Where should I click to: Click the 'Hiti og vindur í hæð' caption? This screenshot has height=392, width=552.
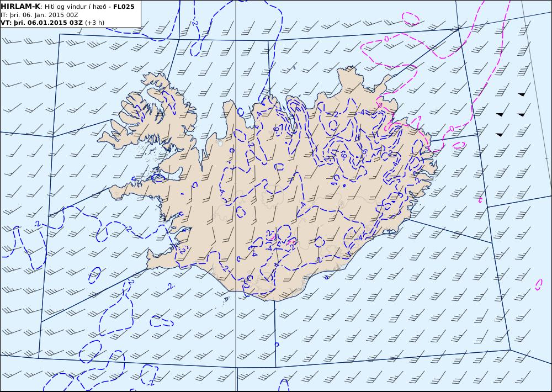pos(75,7)
